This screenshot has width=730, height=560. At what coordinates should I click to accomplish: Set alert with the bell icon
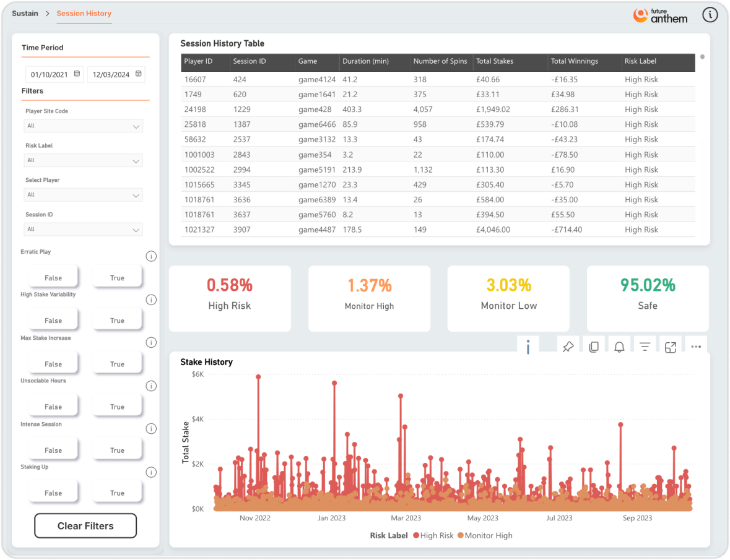pyautogui.click(x=619, y=347)
